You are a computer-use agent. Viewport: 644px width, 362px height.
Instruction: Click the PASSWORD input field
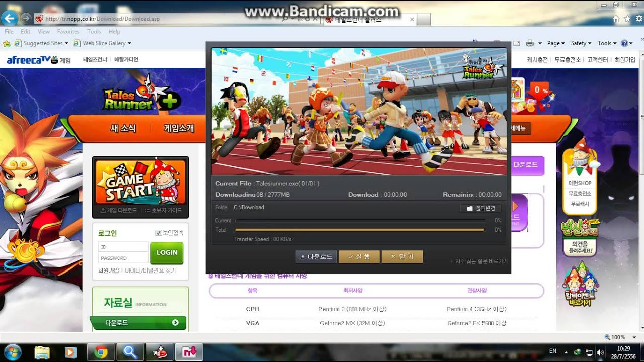[x=123, y=258]
